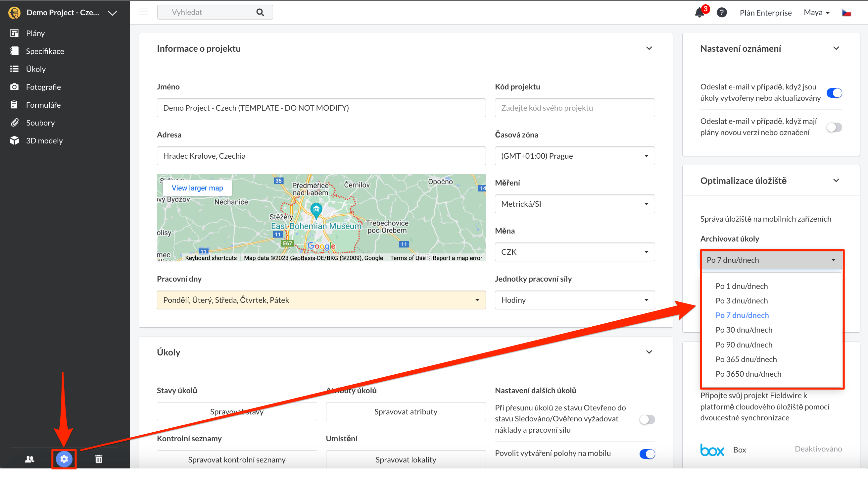Click the notifications bell icon
The image size is (868, 483).
click(699, 13)
